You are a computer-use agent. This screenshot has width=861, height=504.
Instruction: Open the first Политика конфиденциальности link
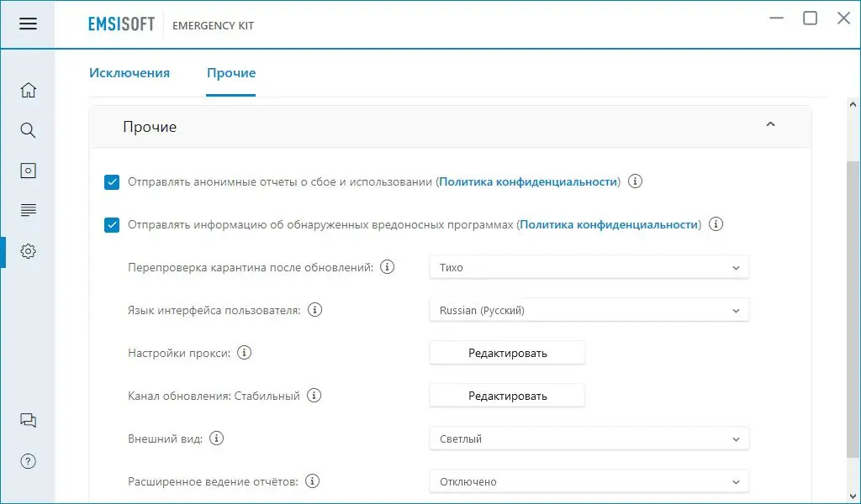528,182
